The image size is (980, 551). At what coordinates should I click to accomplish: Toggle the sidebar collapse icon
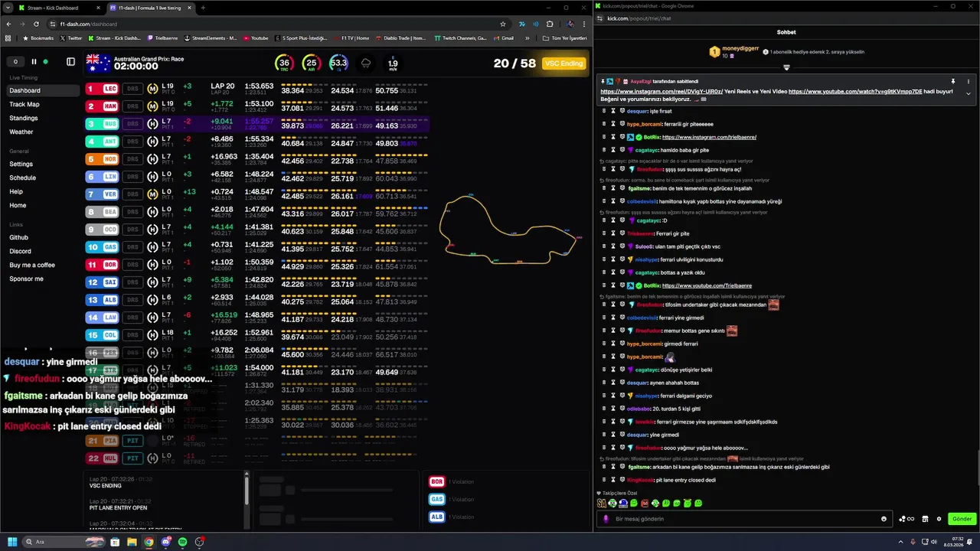pyautogui.click(x=70, y=62)
